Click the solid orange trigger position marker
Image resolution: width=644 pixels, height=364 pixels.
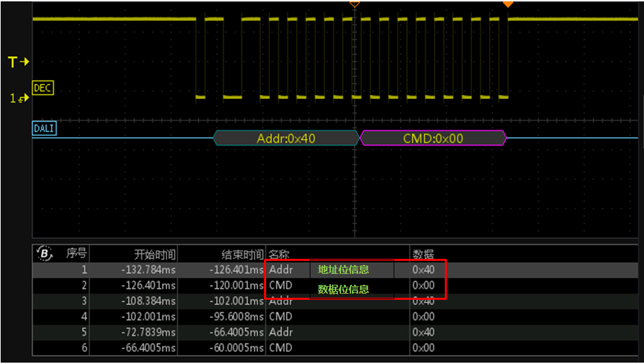508,4
